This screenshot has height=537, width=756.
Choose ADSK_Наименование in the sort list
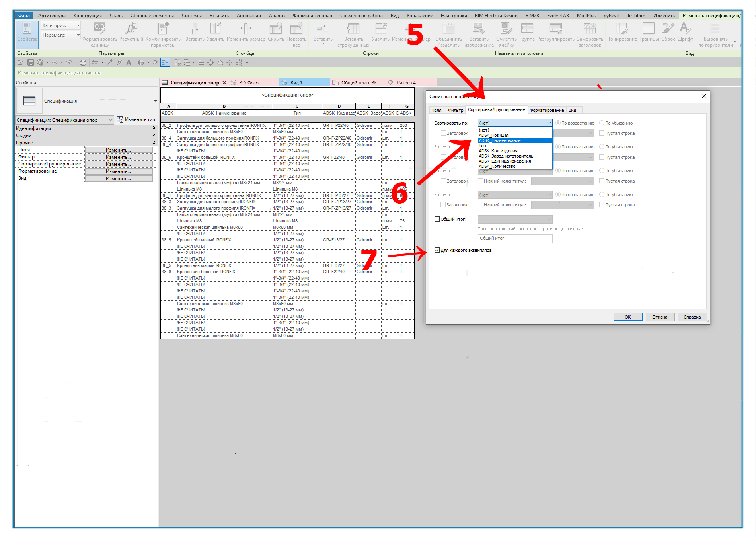(515, 140)
